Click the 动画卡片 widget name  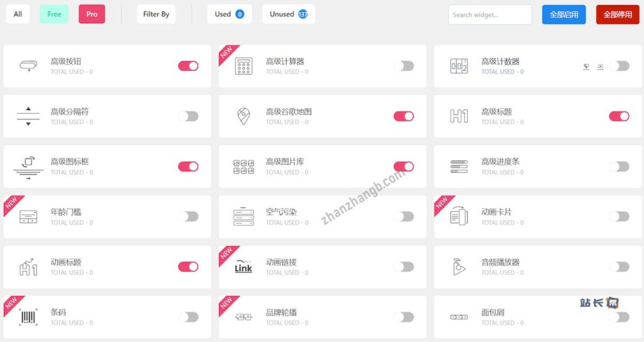tap(497, 212)
